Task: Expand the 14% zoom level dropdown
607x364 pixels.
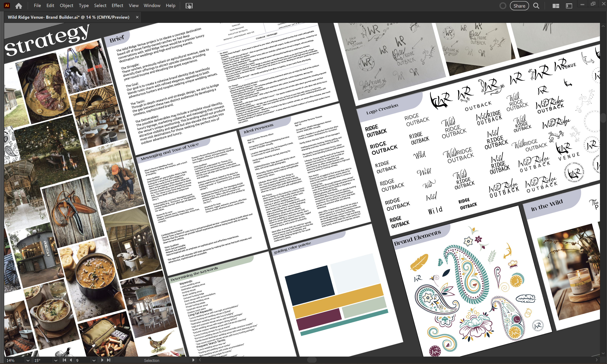Action: (x=28, y=360)
